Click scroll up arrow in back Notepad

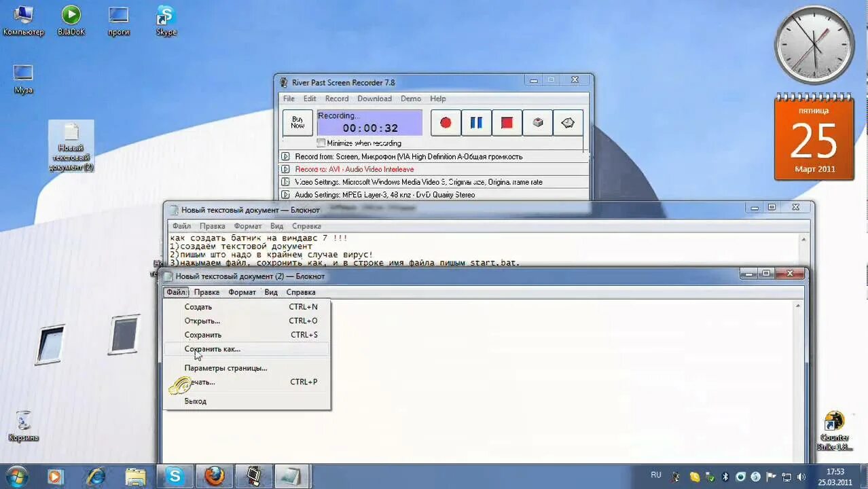tap(803, 240)
